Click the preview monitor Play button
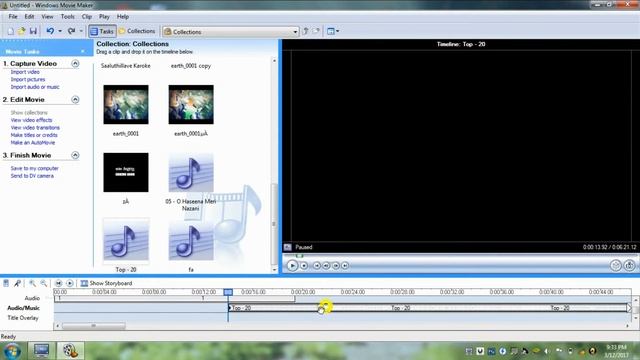The width and height of the screenshot is (640, 360). point(292,266)
